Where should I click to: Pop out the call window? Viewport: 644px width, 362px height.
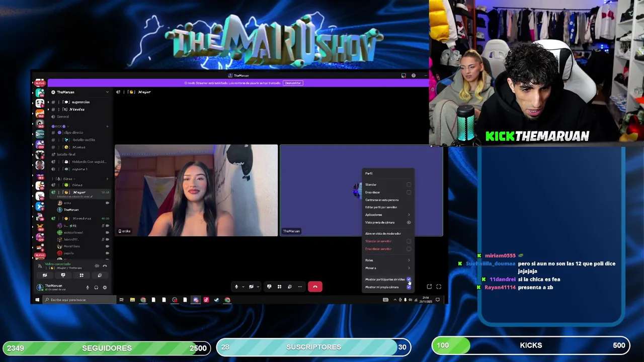(x=429, y=287)
